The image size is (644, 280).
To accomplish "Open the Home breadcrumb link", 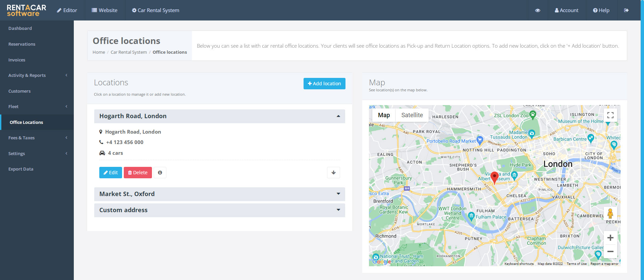I will (x=99, y=52).
